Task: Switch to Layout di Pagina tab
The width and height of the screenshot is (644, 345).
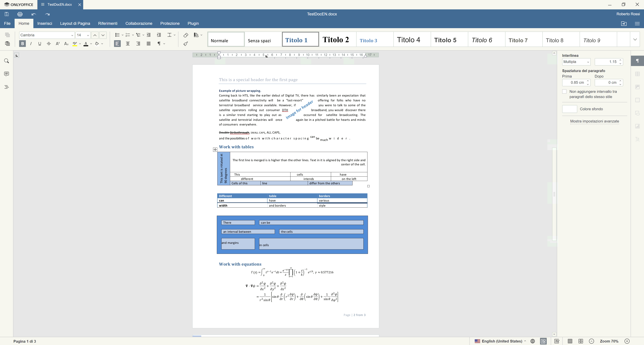Action: [75, 23]
